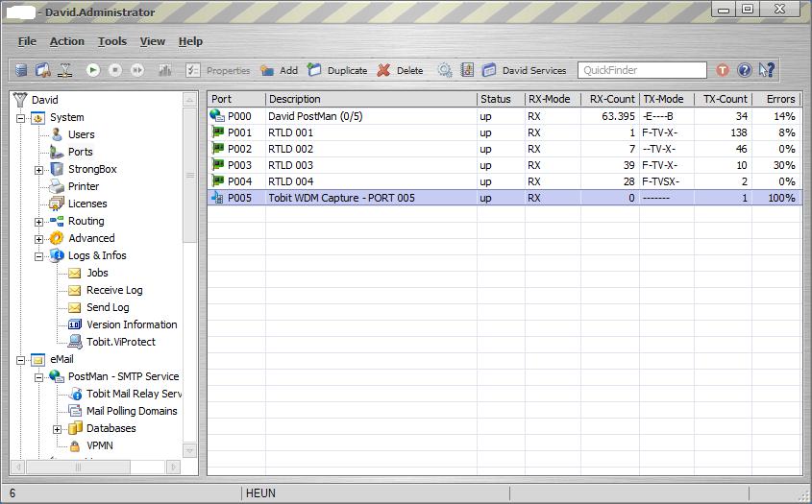This screenshot has width=812, height=504.
Task: Select Tobit Mail Relay Server item
Action: coord(134,394)
